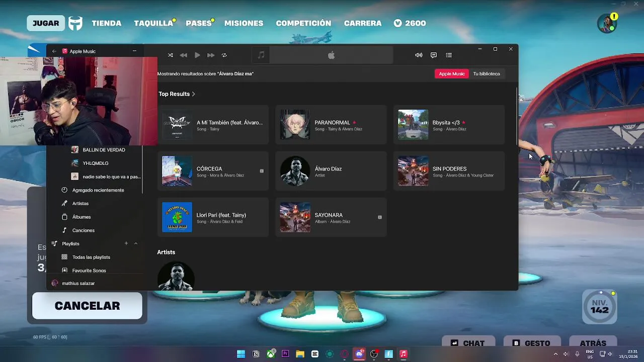
Task: Click the 2600 V-Bucks balance
Action: tap(410, 23)
